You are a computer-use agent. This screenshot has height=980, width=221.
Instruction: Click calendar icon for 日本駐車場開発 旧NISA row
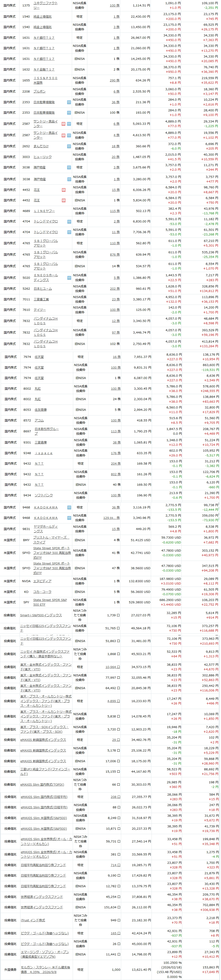tap(69, 112)
